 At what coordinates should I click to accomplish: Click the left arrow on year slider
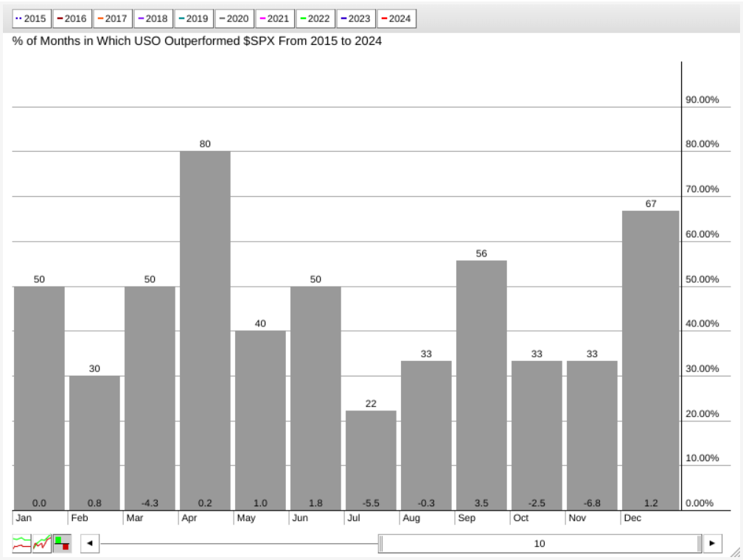89,544
